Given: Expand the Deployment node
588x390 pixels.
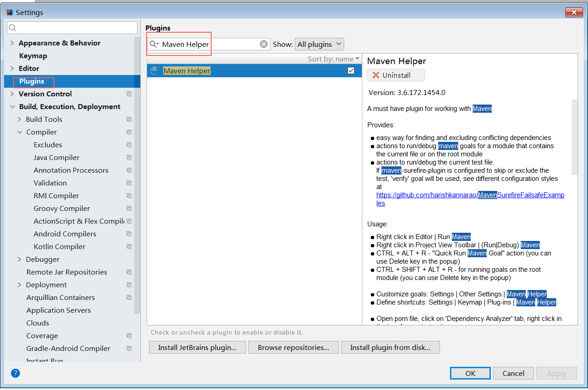Looking at the screenshot, I should [20, 285].
